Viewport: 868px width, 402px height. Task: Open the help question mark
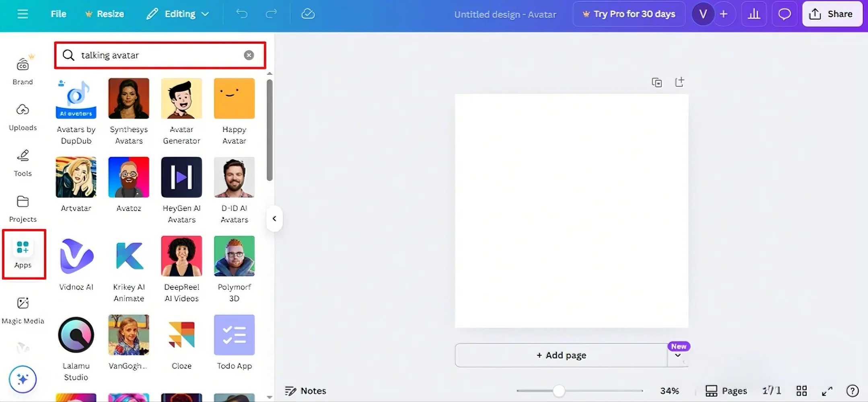(852, 391)
